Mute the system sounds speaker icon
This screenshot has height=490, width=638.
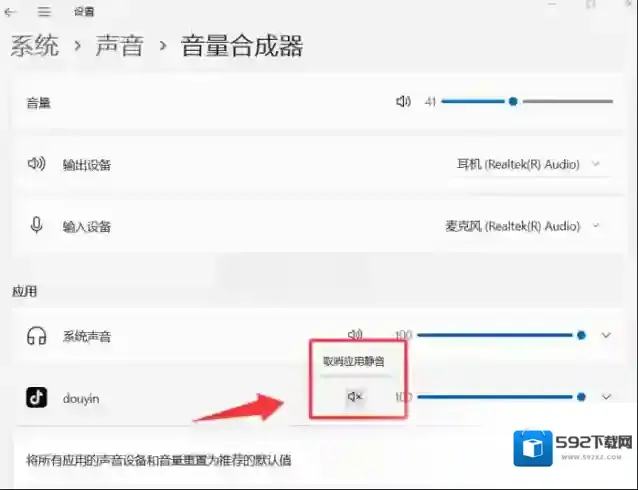click(x=354, y=335)
